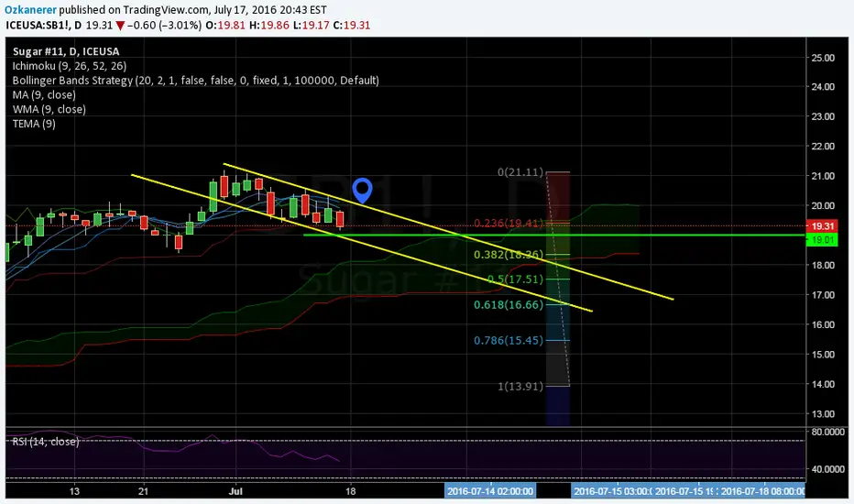Click the 22.00 price scale value

823,146
